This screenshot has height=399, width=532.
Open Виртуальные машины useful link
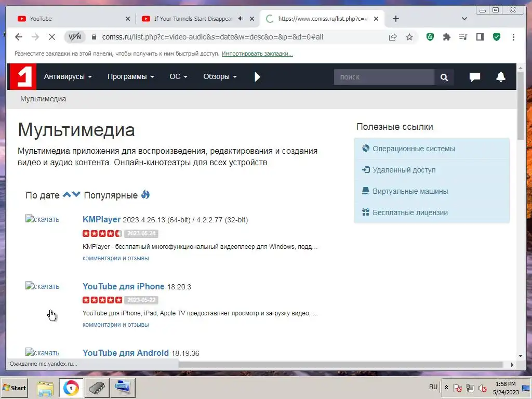[410, 191]
